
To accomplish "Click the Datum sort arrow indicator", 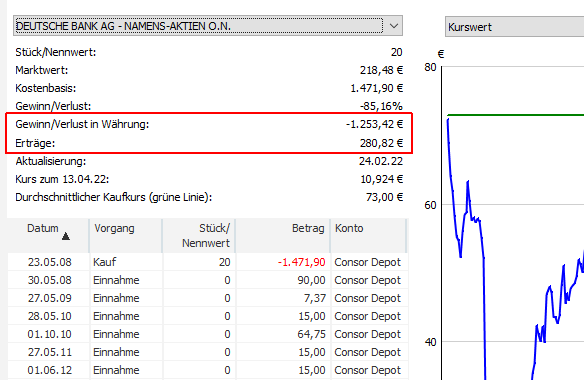I will coord(66,236).
